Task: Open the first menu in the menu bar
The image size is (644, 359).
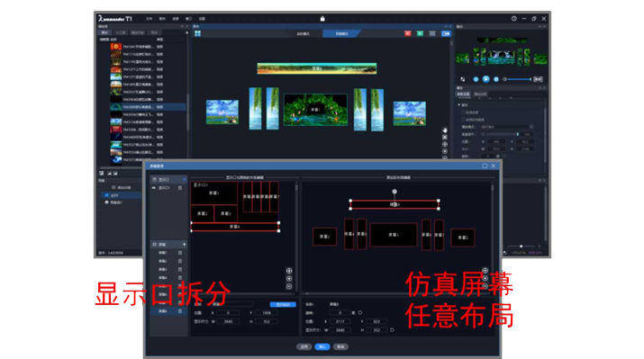Action: [150, 19]
